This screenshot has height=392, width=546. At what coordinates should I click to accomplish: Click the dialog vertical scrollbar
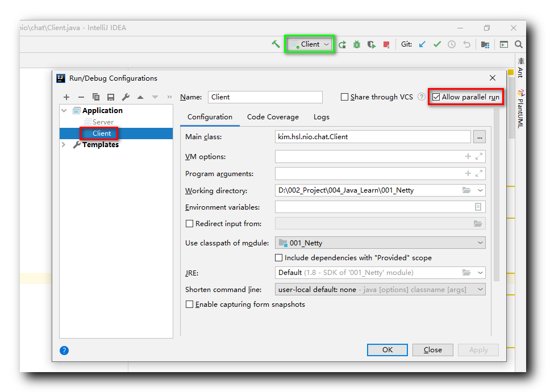497,195
